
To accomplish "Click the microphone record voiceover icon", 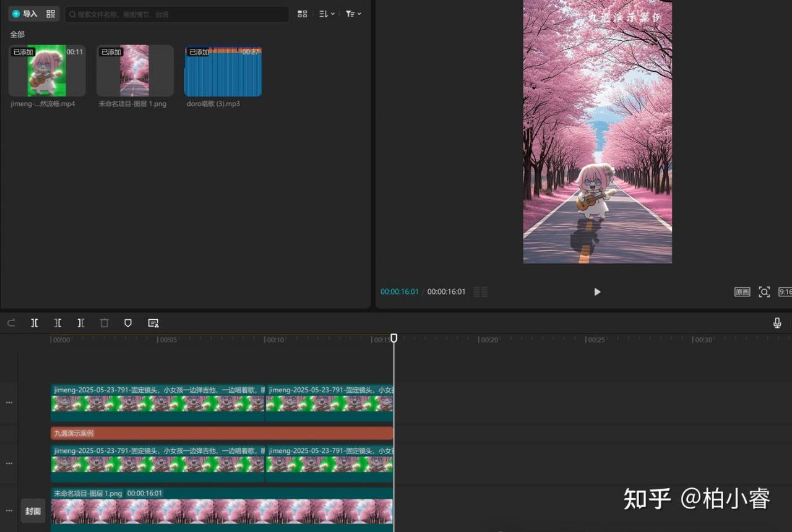I will 777,323.
